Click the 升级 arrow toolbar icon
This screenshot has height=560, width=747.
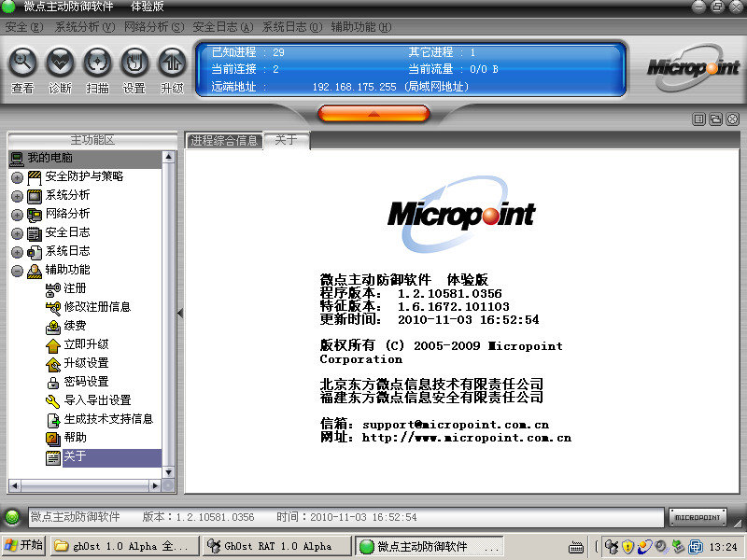[172, 63]
